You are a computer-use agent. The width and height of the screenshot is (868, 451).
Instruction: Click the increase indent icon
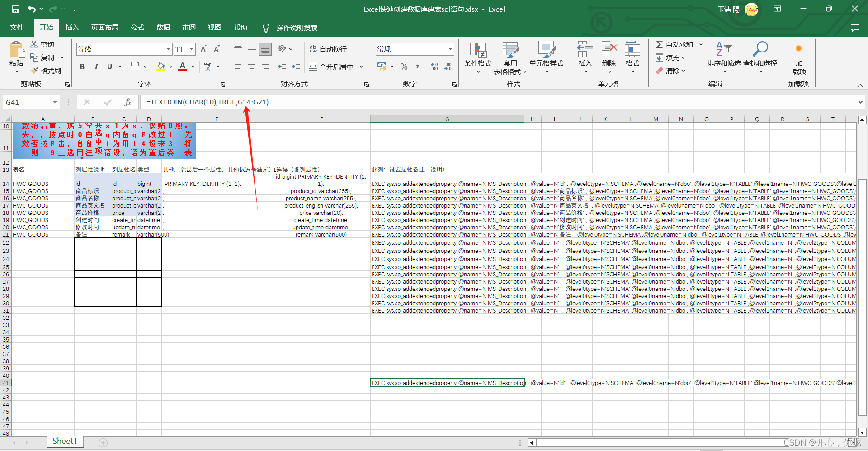[296, 66]
